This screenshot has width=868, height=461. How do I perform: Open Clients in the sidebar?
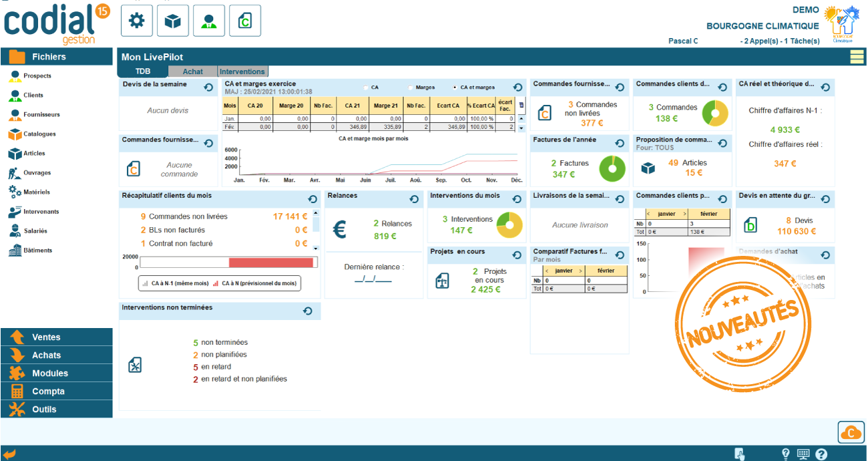[x=26, y=96]
